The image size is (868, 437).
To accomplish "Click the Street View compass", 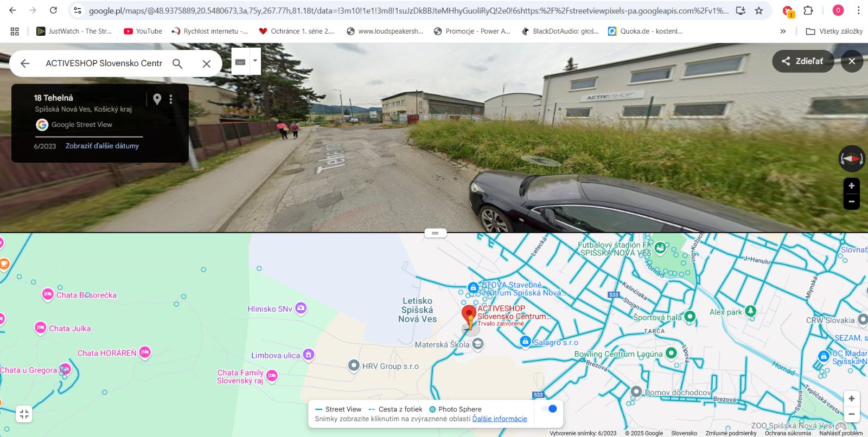I will pyautogui.click(x=852, y=159).
